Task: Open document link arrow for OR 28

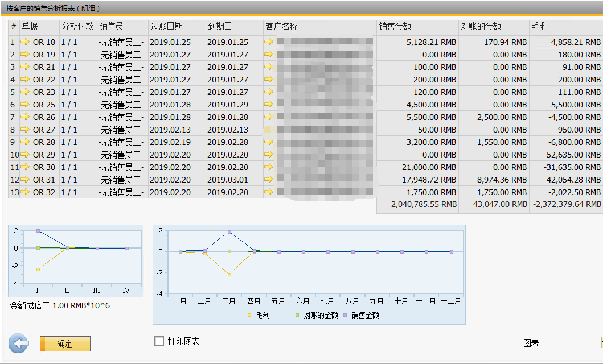Action: point(25,142)
